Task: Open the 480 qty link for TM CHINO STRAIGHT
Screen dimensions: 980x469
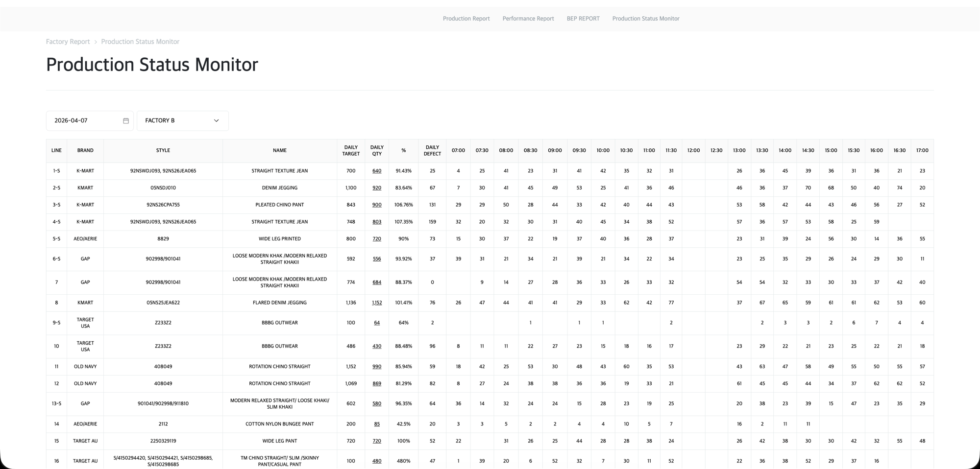Action: (376, 461)
